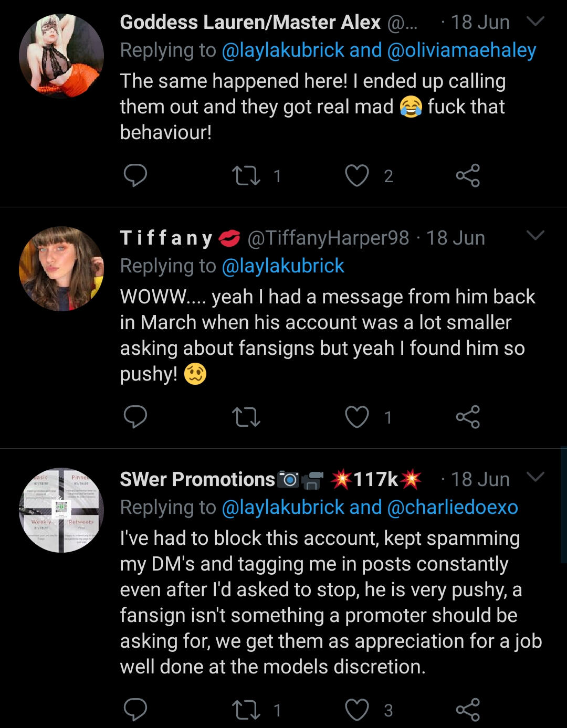The width and height of the screenshot is (567, 728).
Task: View Tiffany's profile picture
Action: pyautogui.click(x=61, y=269)
